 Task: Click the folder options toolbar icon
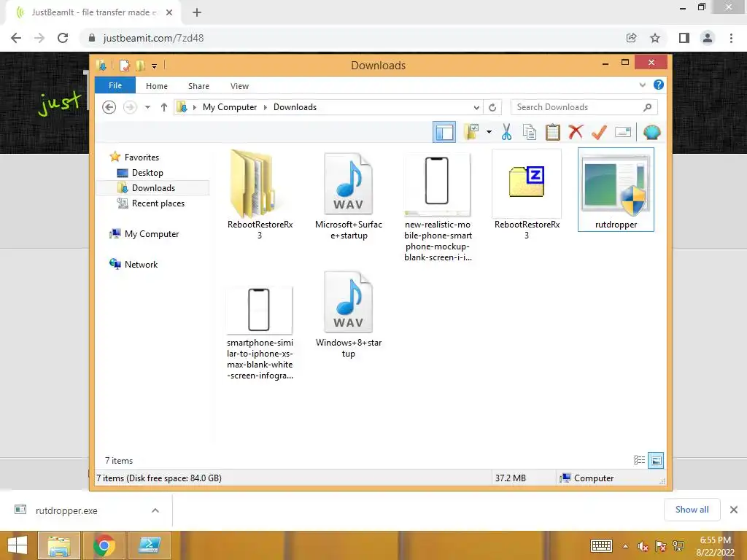coord(472,132)
